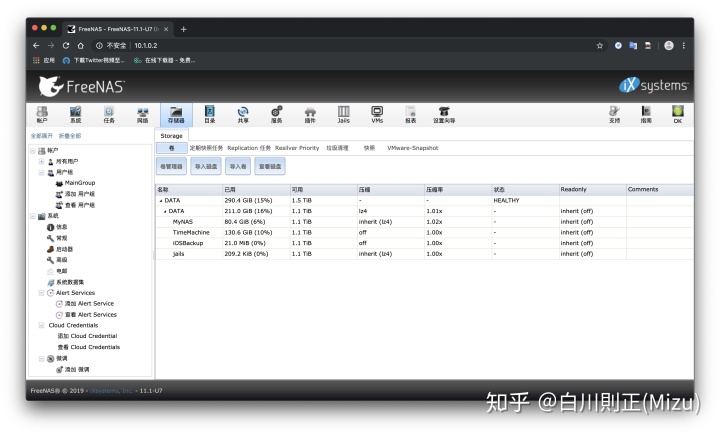Open 查看 Cloud Credentials in the tree
Viewport: 720px width, 435px height.
89,347
